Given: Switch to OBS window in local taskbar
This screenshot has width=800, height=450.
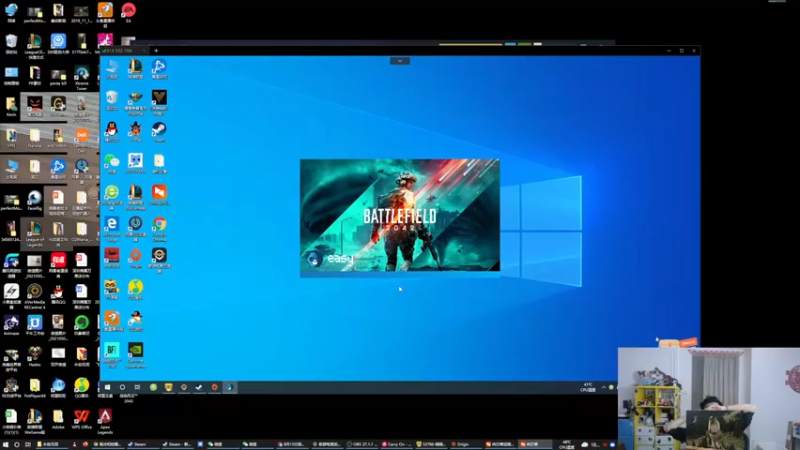Looking at the screenshot, I should coord(363,444).
